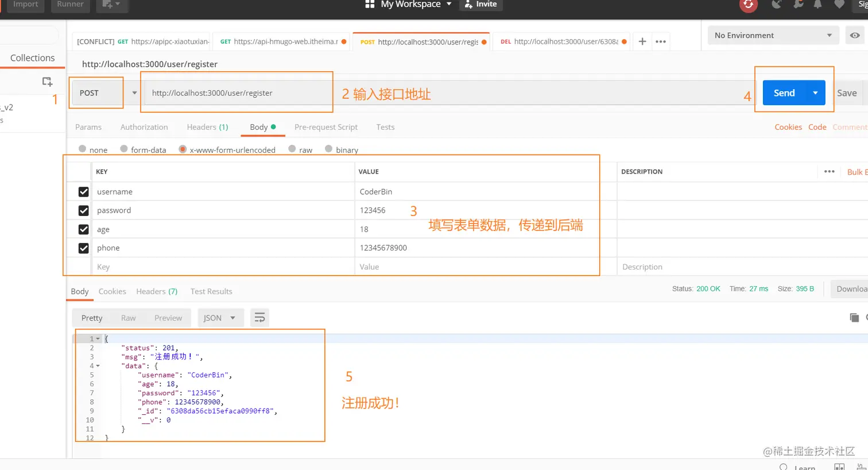Image resolution: width=868 pixels, height=470 pixels.
Task: Switch response view to Raw
Action: point(129,318)
